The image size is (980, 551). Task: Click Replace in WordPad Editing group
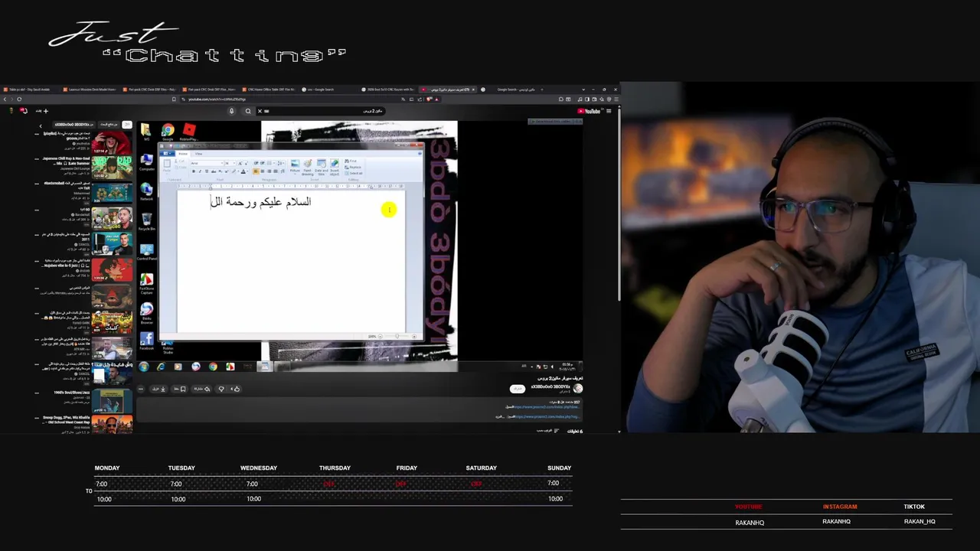[352, 167]
